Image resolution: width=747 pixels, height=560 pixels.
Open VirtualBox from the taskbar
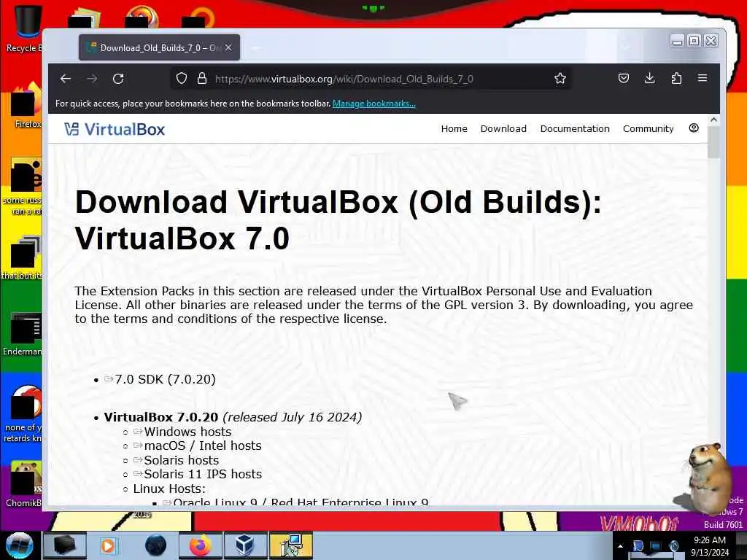click(x=245, y=545)
